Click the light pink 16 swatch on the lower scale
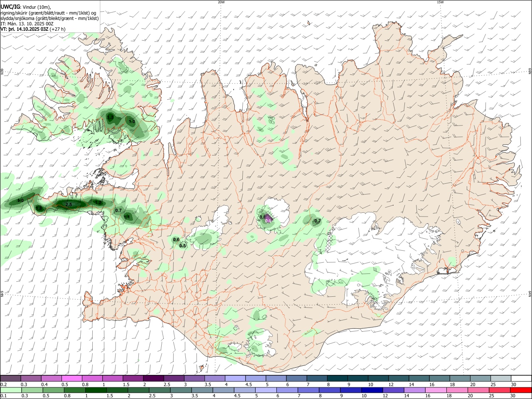This screenshot has width=532, height=399. (436, 390)
